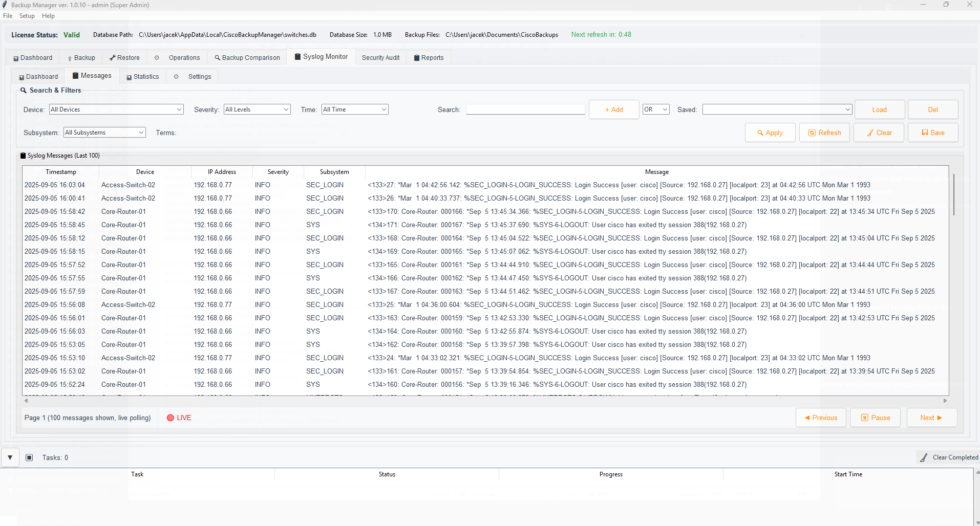980x526 pixels.
Task: Open the Restore tab
Action: (x=124, y=58)
